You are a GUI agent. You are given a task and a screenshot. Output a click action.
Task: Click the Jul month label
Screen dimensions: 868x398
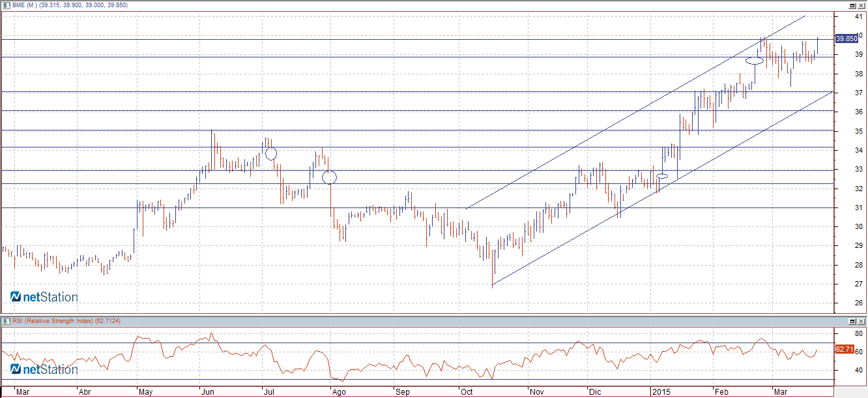[x=268, y=392]
